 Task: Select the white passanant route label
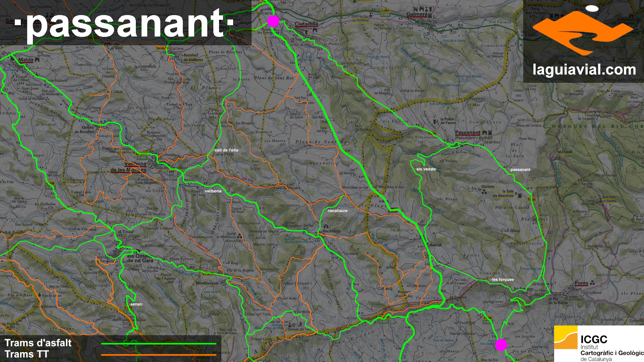(520, 170)
